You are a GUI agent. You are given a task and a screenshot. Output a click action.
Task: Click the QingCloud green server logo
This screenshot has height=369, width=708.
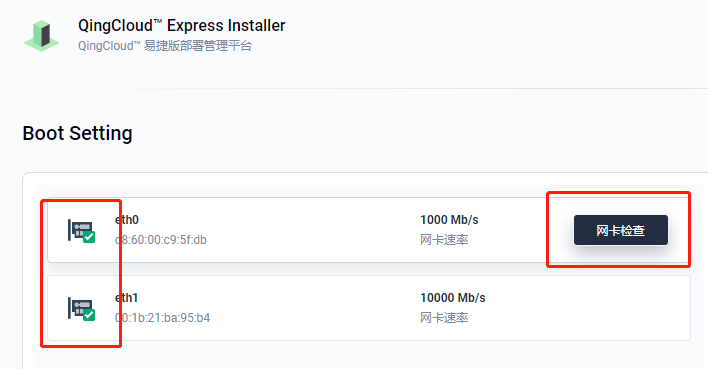pos(42,36)
